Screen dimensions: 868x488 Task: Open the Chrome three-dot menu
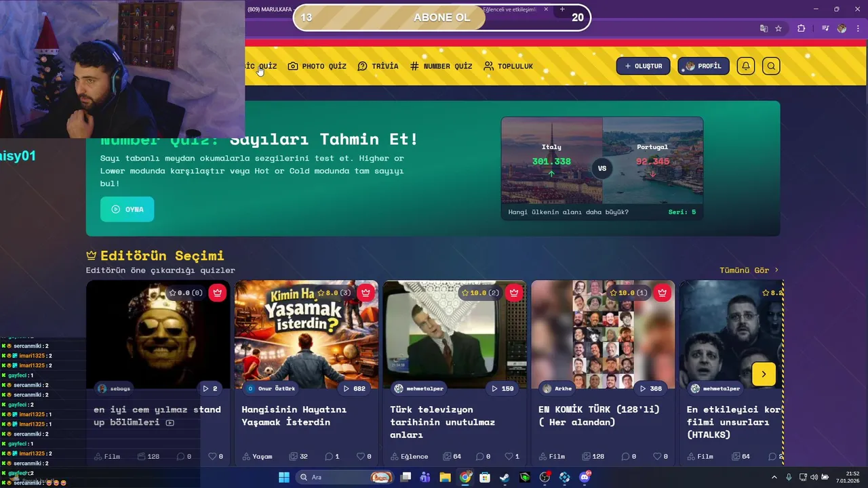(x=857, y=28)
